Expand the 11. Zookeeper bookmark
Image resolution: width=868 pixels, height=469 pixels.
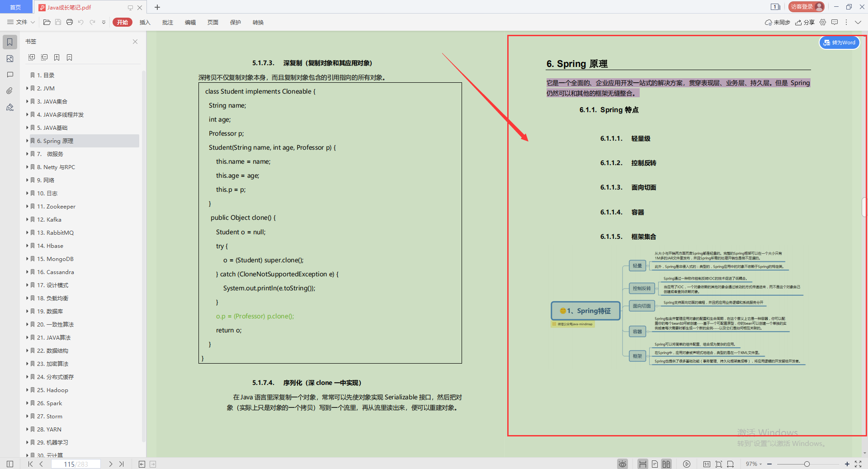point(27,206)
